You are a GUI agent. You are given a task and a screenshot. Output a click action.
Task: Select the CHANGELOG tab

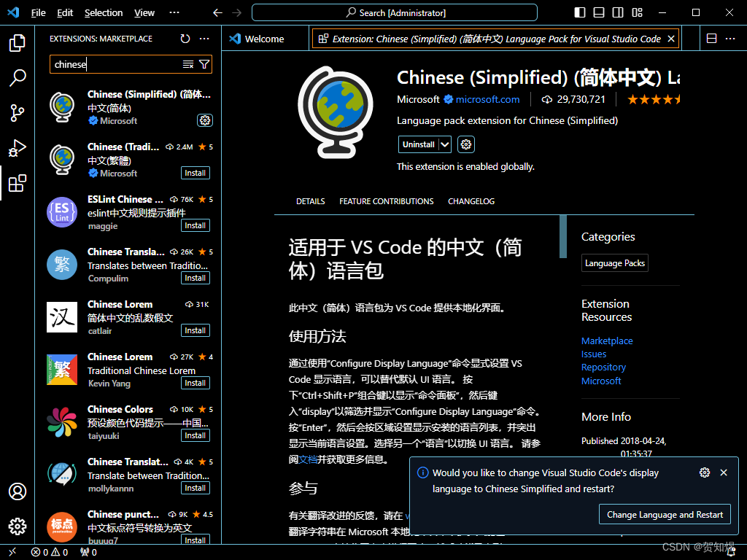[x=471, y=201]
